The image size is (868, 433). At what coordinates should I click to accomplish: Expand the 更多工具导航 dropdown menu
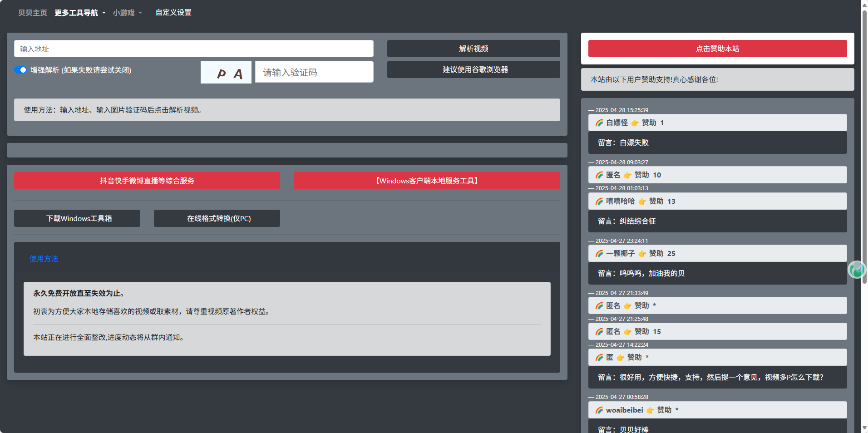(80, 13)
